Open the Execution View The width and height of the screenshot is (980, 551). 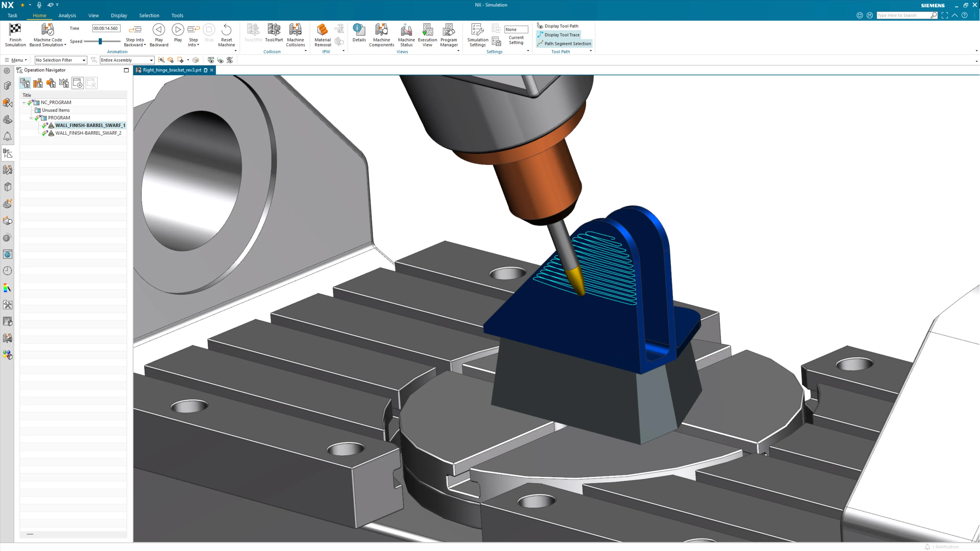(x=427, y=30)
